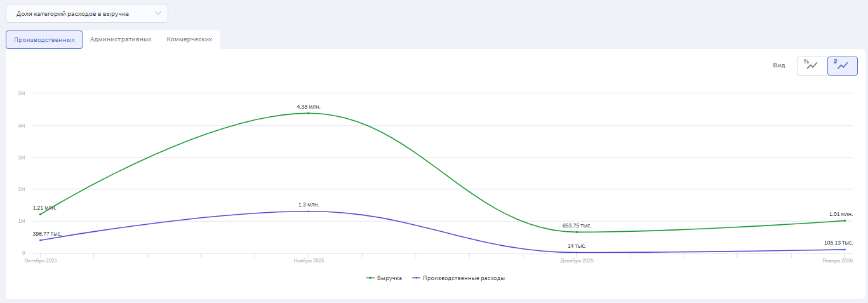This screenshot has height=303, width=868.
Task: Click the dropdown chevron arrow at top
Action: click(158, 13)
